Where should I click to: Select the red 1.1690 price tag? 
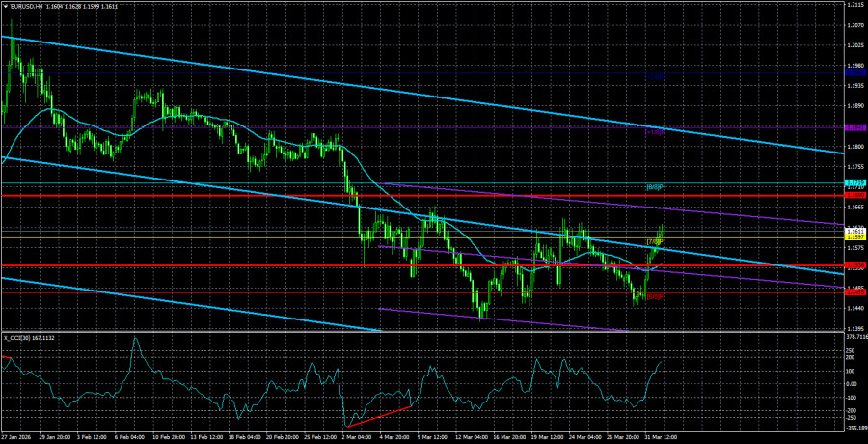[x=854, y=195]
